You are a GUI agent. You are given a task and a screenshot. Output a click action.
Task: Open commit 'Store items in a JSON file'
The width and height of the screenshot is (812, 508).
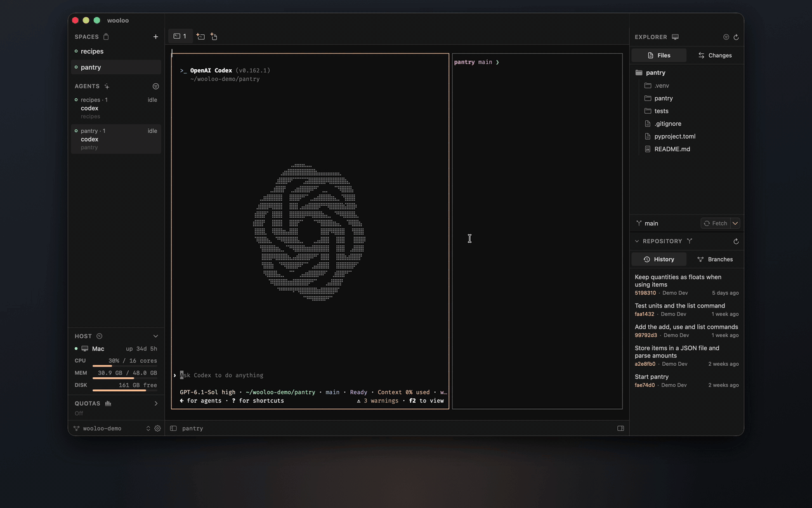point(687,356)
